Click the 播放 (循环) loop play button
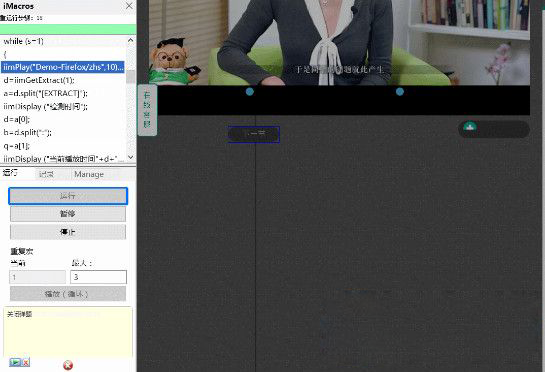This screenshot has height=372, width=545. (68, 294)
